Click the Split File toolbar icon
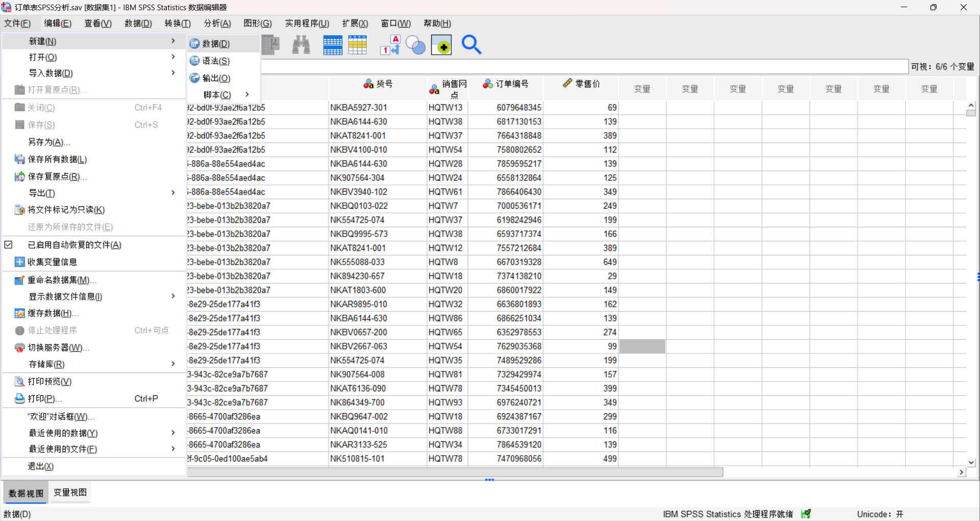The image size is (980, 521). pyautogui.click(x=333, y=45)
